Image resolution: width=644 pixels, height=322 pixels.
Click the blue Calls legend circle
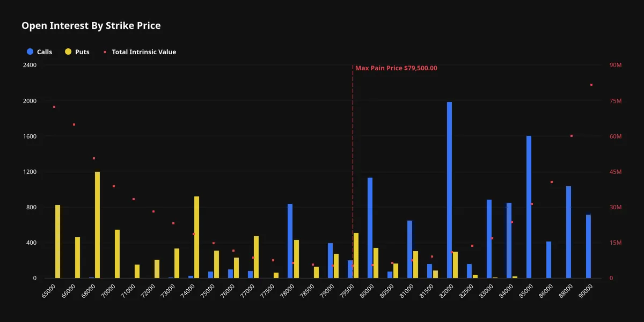click(x=30, y=52)
